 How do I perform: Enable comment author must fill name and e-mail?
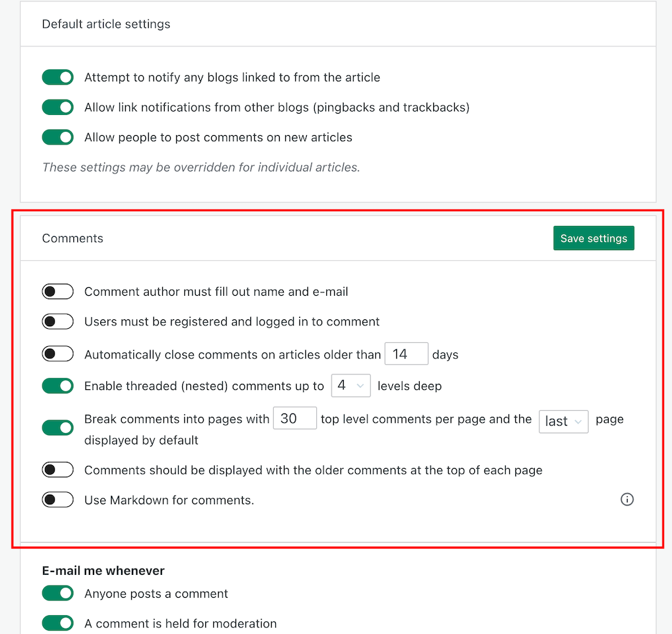[x=58, y=292]
